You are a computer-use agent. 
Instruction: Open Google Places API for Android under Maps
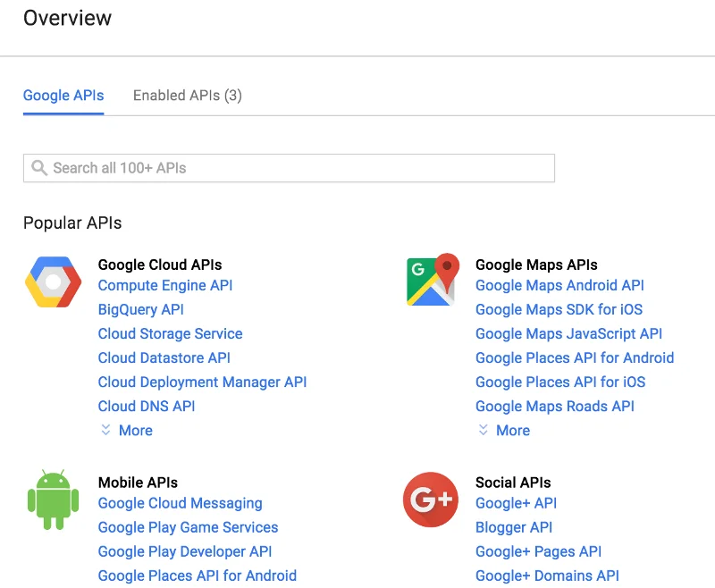575,357
